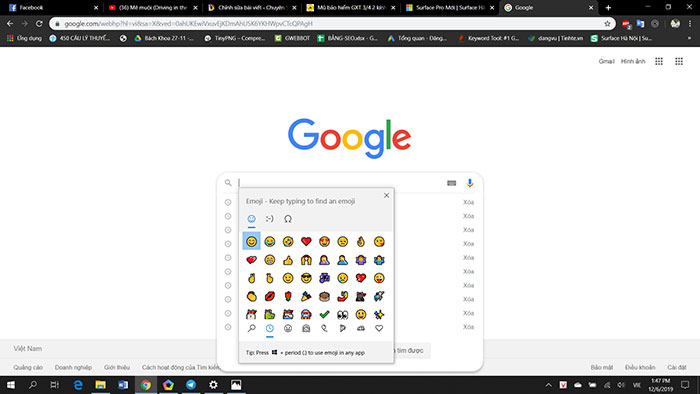Switch to the YouTube browser tab
700x394 pixels.
coord(152,8)
